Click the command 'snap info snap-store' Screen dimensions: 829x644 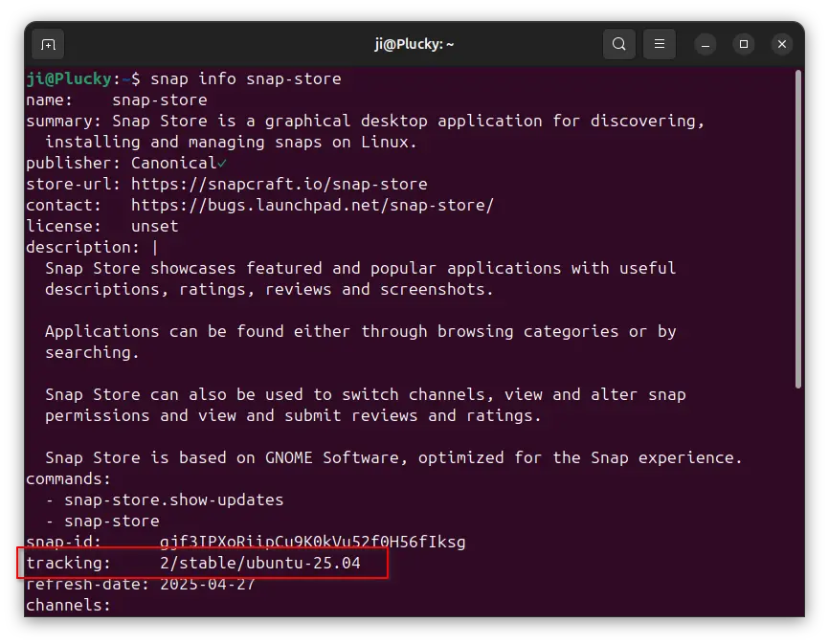[246, 78]
